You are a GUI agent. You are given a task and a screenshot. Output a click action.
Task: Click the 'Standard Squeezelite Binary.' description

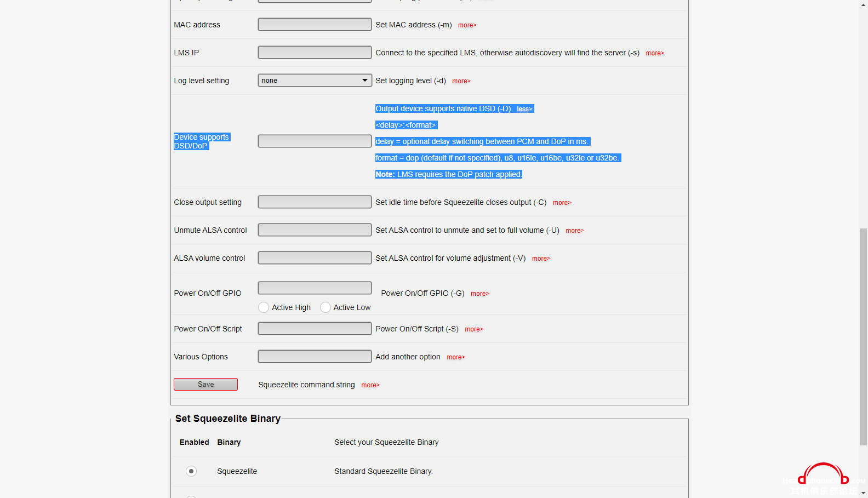click(x=384, y=471)
